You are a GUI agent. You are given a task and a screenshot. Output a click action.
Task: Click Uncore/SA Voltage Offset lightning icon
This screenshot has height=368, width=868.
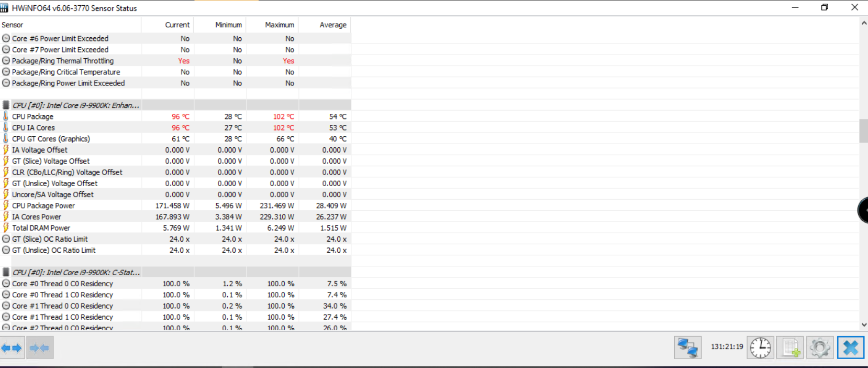coord(6,194)
